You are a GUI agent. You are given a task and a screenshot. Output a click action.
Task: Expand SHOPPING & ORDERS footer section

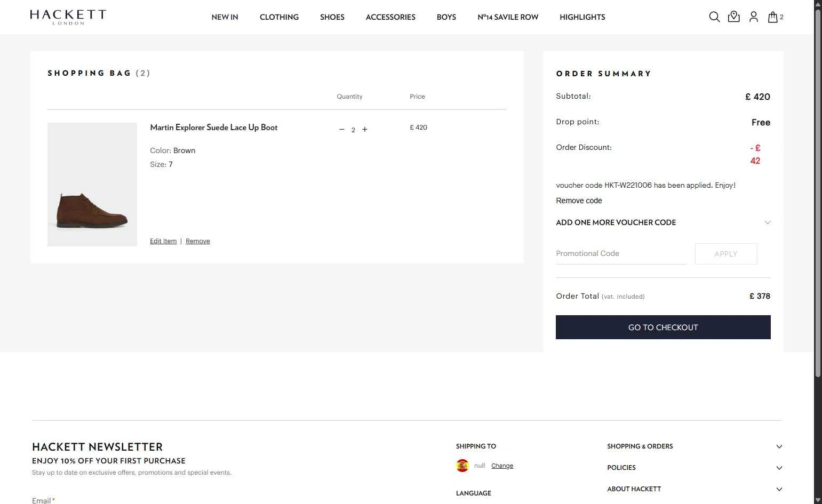pos(695,446)
